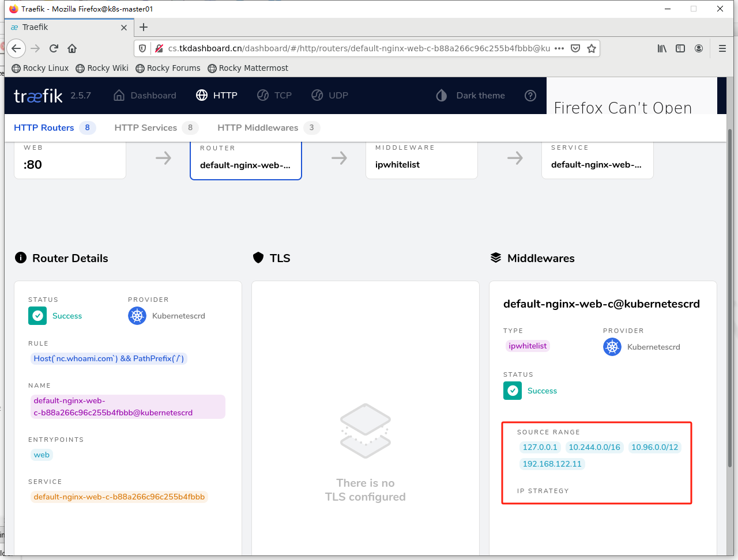Go back with the browser back arrow
738x560 pixels.
16,48
